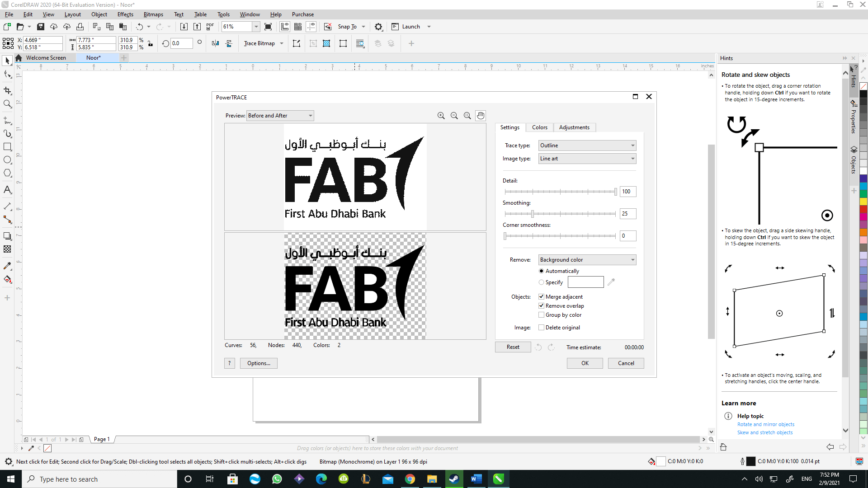The image size is (868, 488).
Task: Enable Group by color checkbox
Action: (x=541, y=315)
